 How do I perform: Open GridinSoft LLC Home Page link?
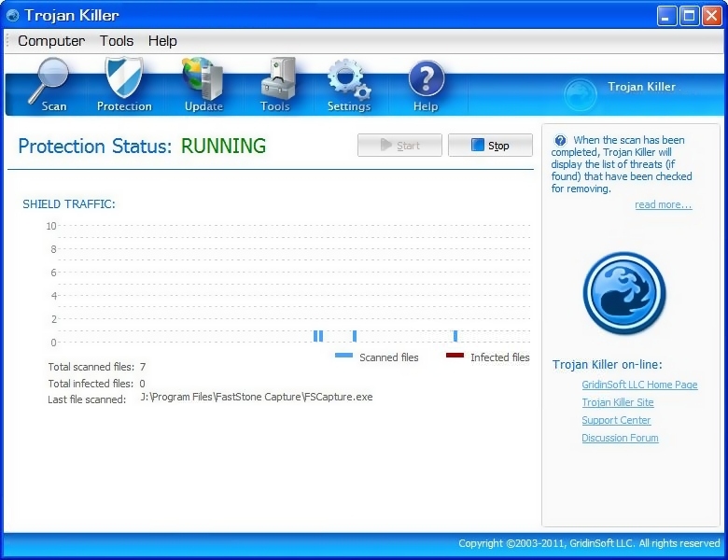click(x=639, y=385)
